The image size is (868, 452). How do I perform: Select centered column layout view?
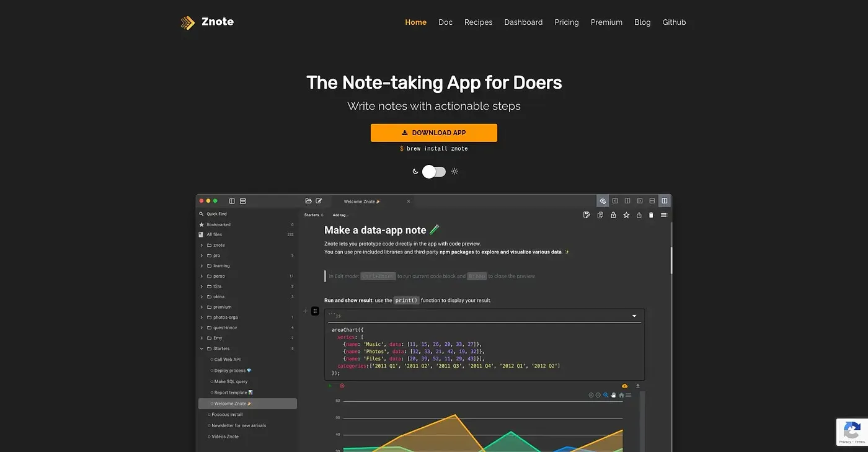(x=627, y=201)
